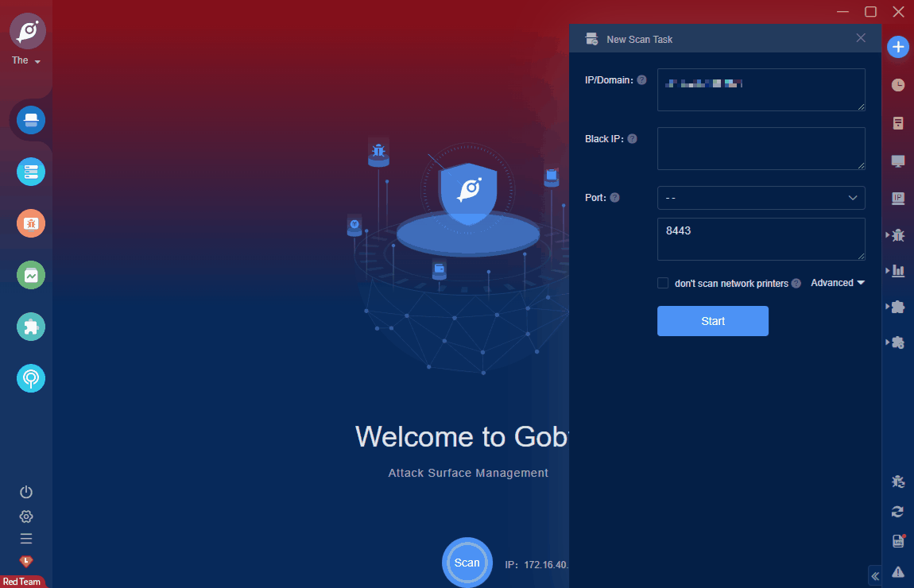Click the round Scan button
914x588 pixels.
[x=467, y=563]
